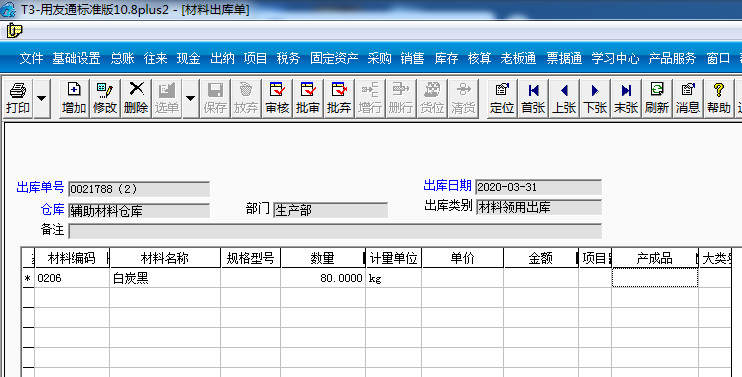Click the 审核 audit icon
This screenshot has width=742, height=377.
pos(277,98)
